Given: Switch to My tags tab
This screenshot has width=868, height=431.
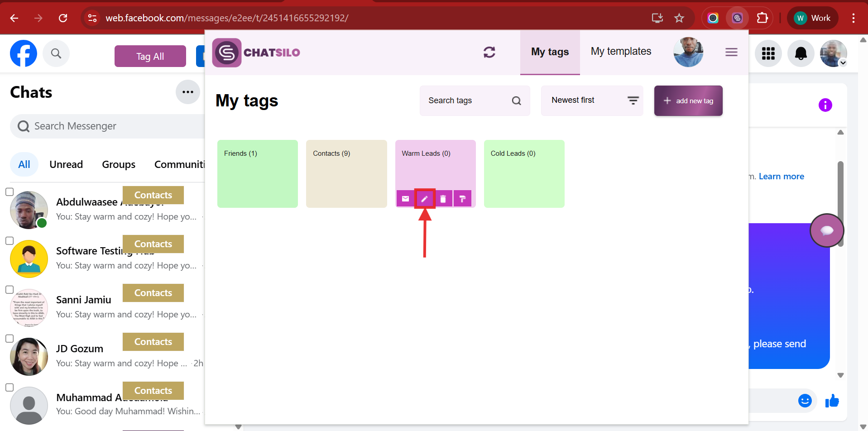Looking at the screenshot, I should point(550,52).
